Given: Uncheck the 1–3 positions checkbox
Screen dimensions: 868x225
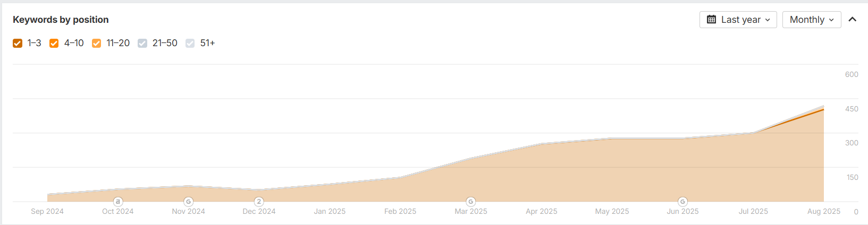Looking at the screenshot, I should [18, 43].
